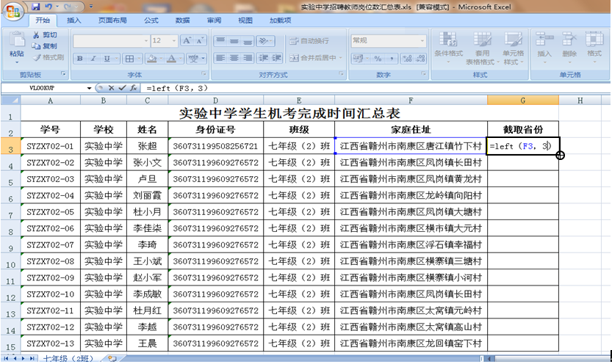This screenshot has width=612, height=364.
Task: Confirm the formula with the checkmark icon
Action: [122, 88]
